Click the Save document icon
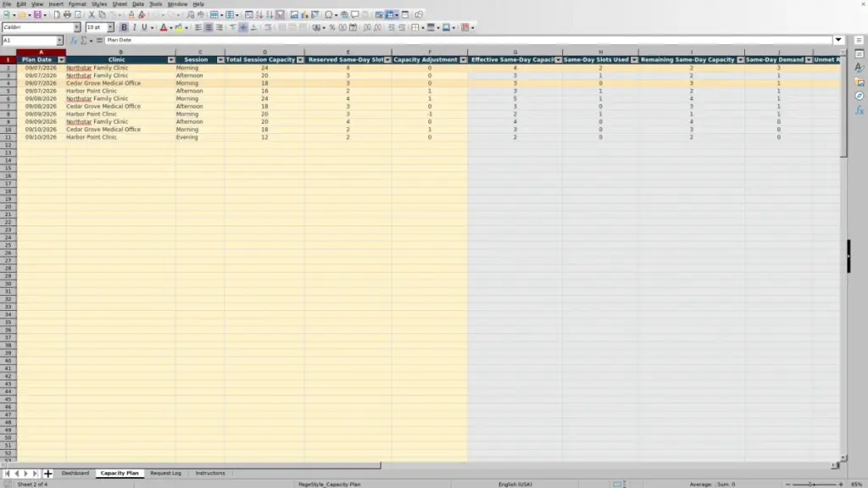The image size is (868, 488). (37, 14)
